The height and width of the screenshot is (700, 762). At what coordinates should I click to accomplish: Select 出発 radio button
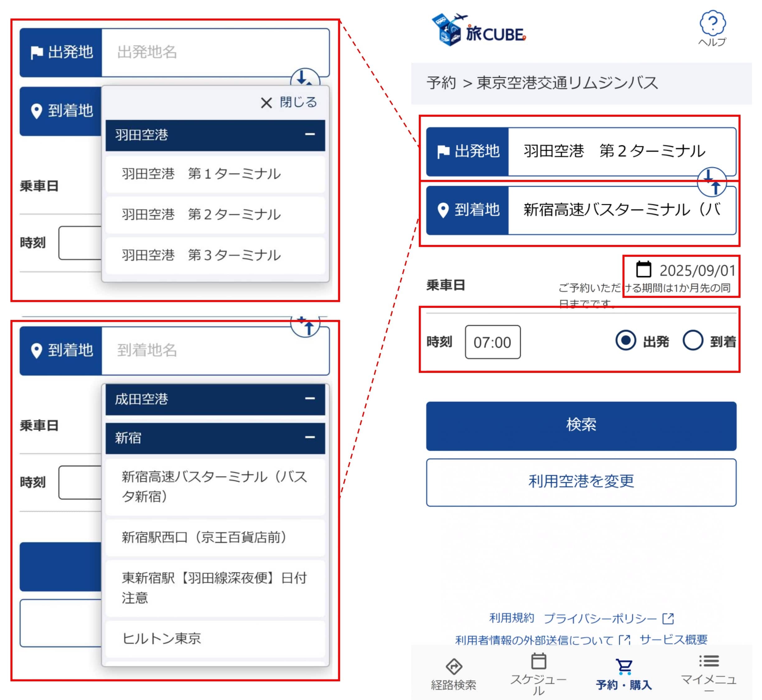click(626, 340)
